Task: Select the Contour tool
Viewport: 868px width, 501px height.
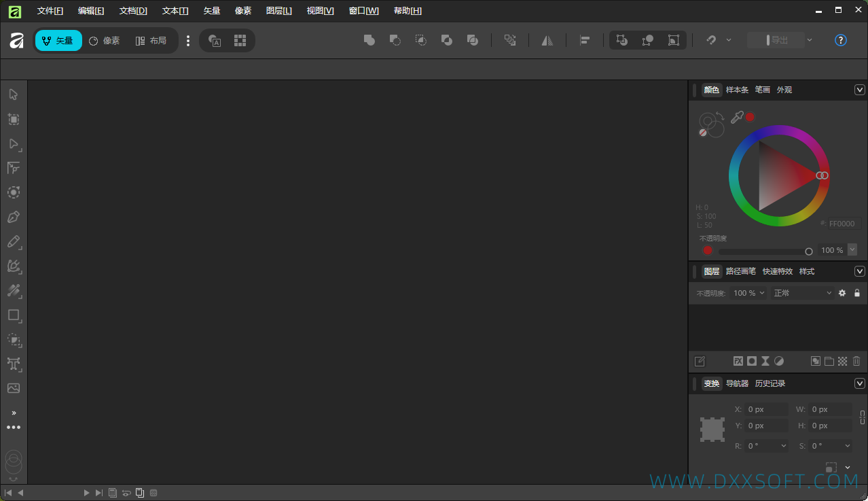Action: (14, 192)
